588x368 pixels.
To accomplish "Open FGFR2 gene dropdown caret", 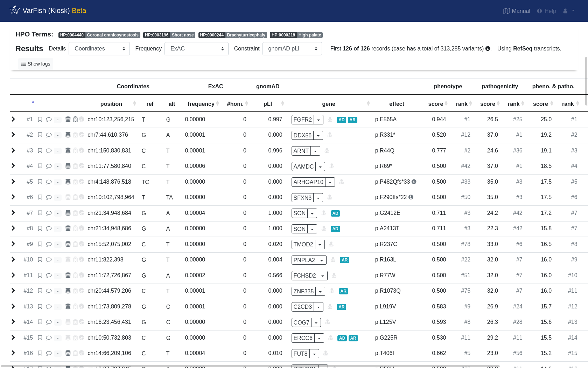I will click(x=318, y=120).
